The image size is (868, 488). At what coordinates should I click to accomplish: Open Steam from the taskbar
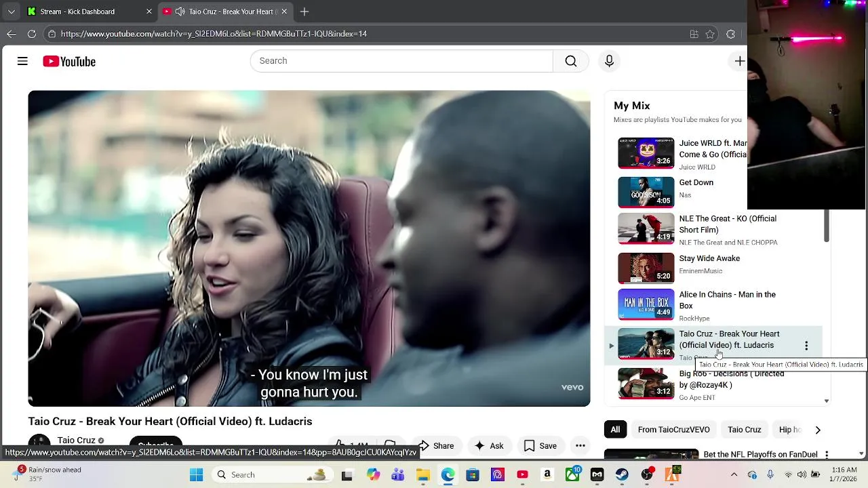(x=622, y=475)
